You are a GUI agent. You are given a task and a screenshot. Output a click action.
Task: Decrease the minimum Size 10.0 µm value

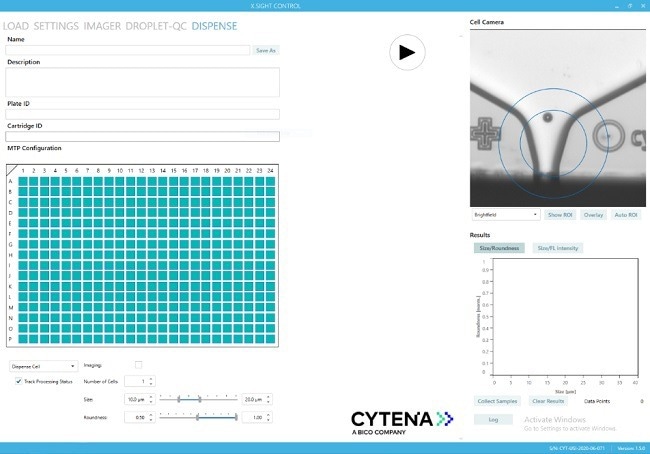[x=151, y=402]
